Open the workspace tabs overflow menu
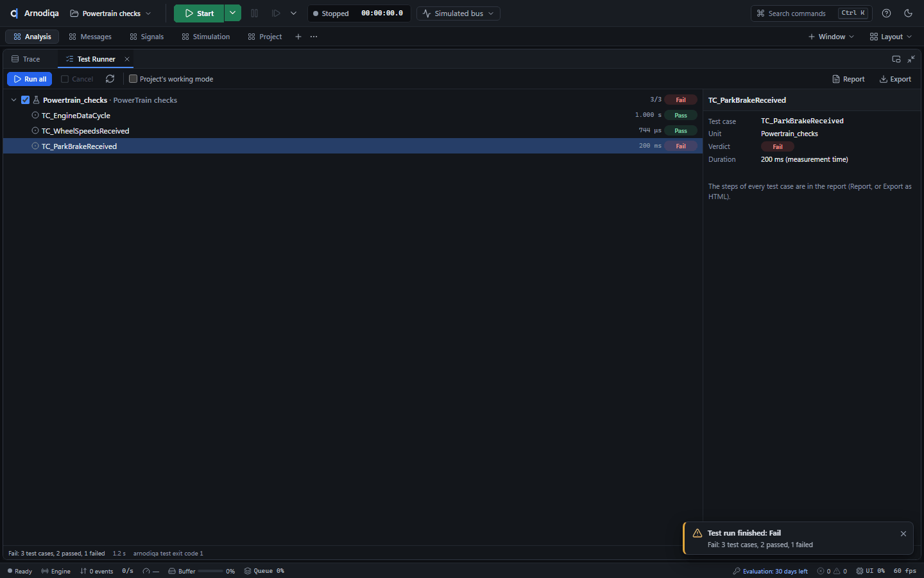 coord(314,37)
